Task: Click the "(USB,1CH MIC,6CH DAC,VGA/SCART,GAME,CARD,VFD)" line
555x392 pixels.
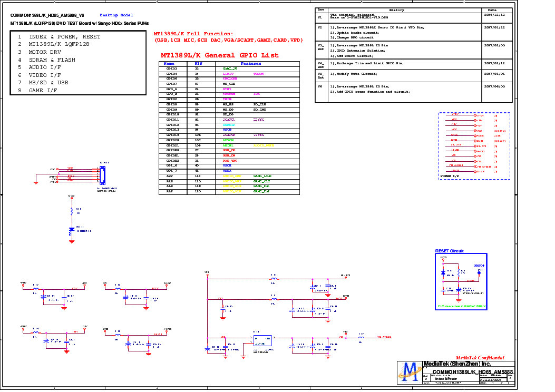Action: 229,41
